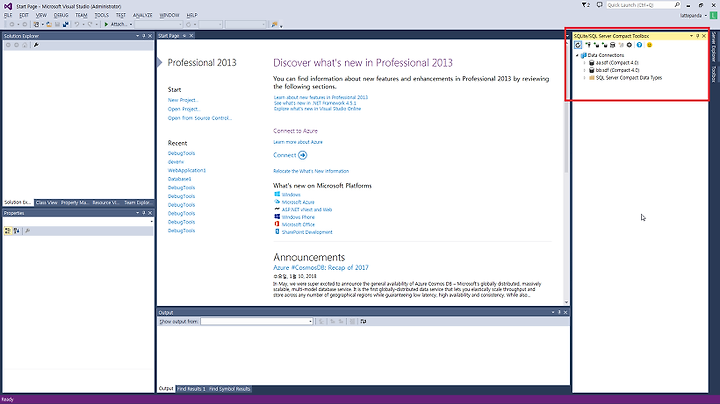Image resolution: width=720 pixels, height=404 pixels.
Task: Open the Toolbox side tab
Action: pyautogui.click(x=714, y=74)
